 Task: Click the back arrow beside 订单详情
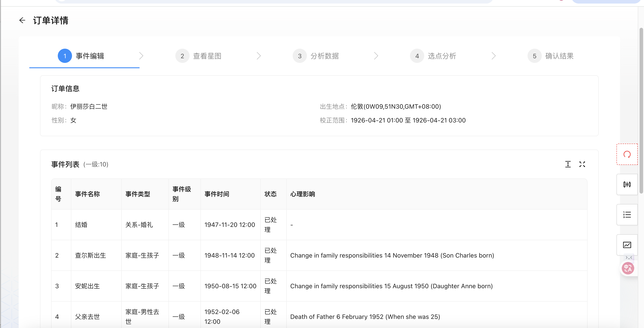pyautogui.click(x=22, y=20)
